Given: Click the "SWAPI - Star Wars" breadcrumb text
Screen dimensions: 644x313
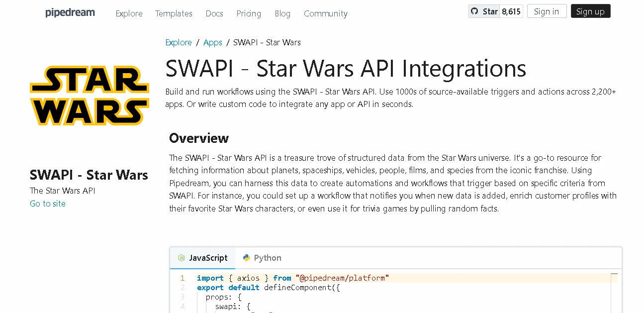Looking at the screenshot, I should 267,42.
